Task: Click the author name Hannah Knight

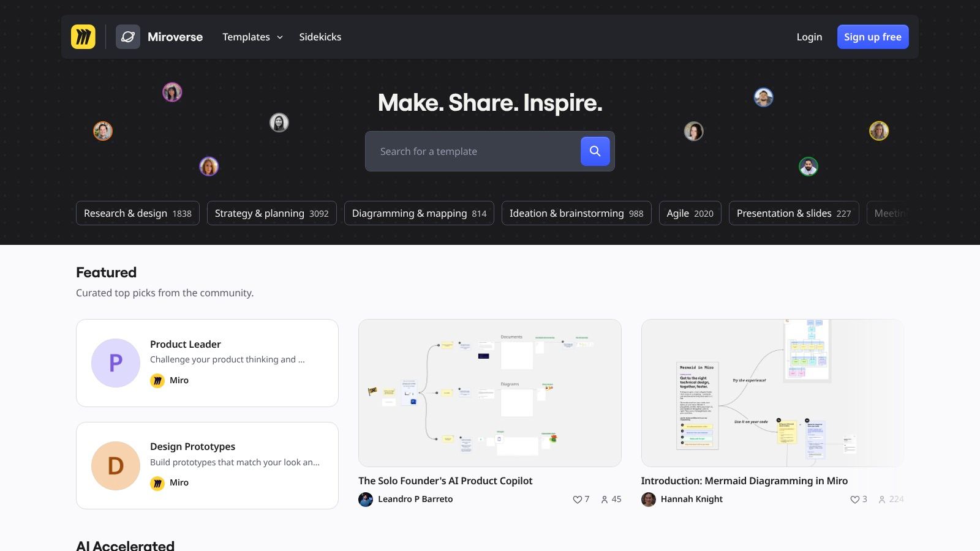Action: (x=692, y=500)
